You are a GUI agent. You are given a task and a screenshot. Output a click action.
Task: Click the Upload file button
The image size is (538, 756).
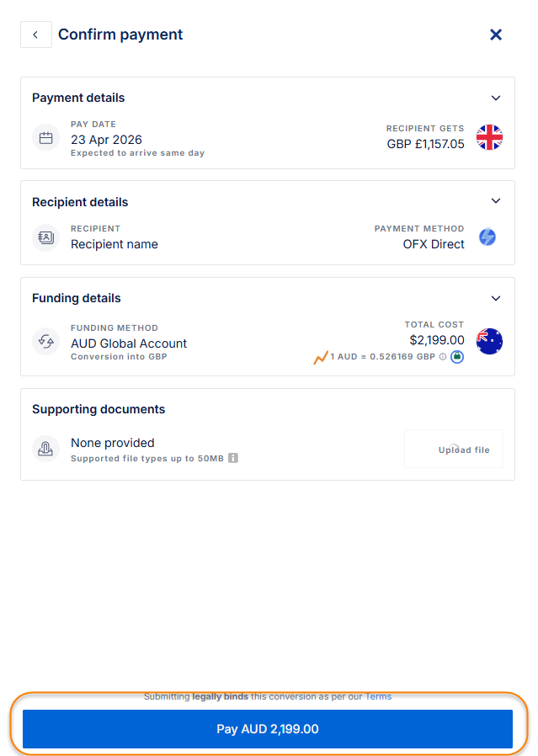(x=454, y=450)
